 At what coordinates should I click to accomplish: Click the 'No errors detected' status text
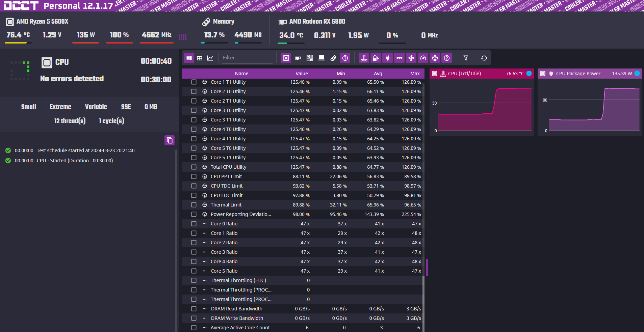click(x=72, y=79)
